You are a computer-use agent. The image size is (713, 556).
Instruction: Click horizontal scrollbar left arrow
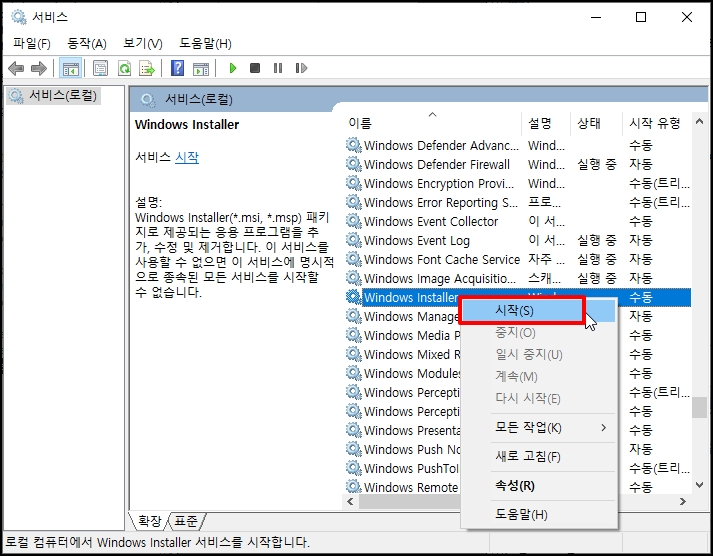coord(350,501)
